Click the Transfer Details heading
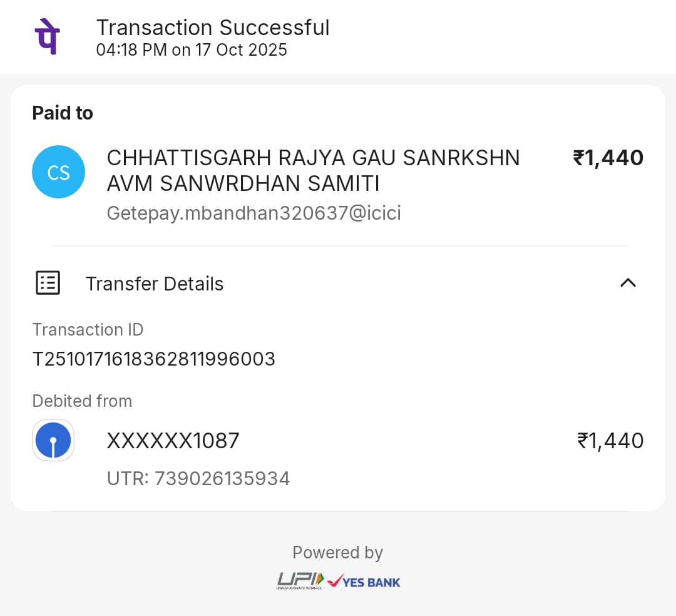The width and height of the screenshot is (676, 616). click(155, 284)
